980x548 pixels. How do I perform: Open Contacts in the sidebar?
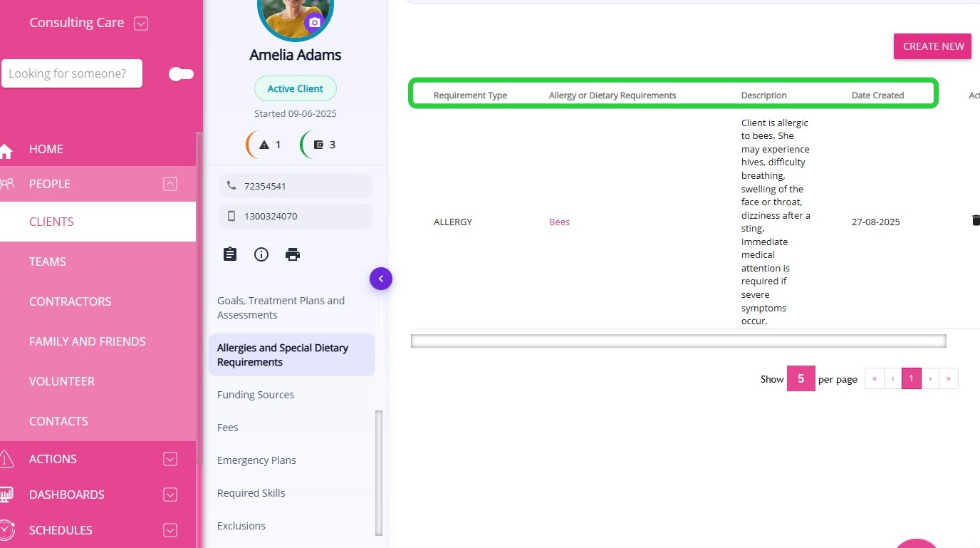pyautogui.click(x=58, y=421)
